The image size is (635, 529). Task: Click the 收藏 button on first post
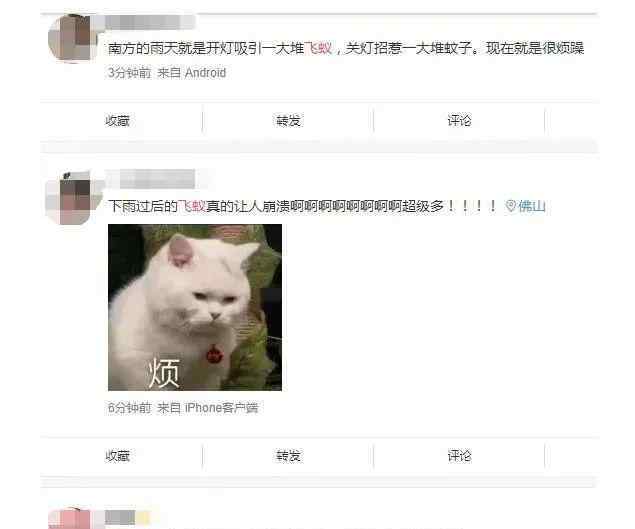(117, 121)
